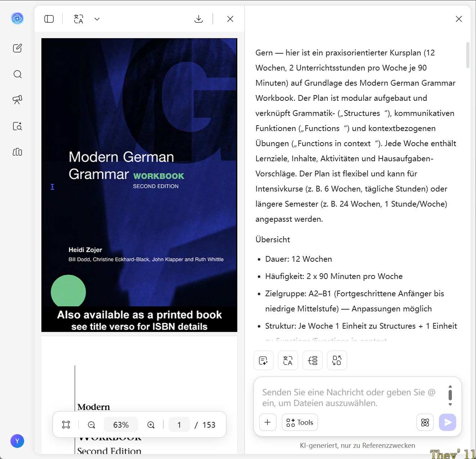Click the 'Dauer: 12 Wochen' bullet
The width and height of the screenshot is (476, 459).
click(x=299, y=259)
